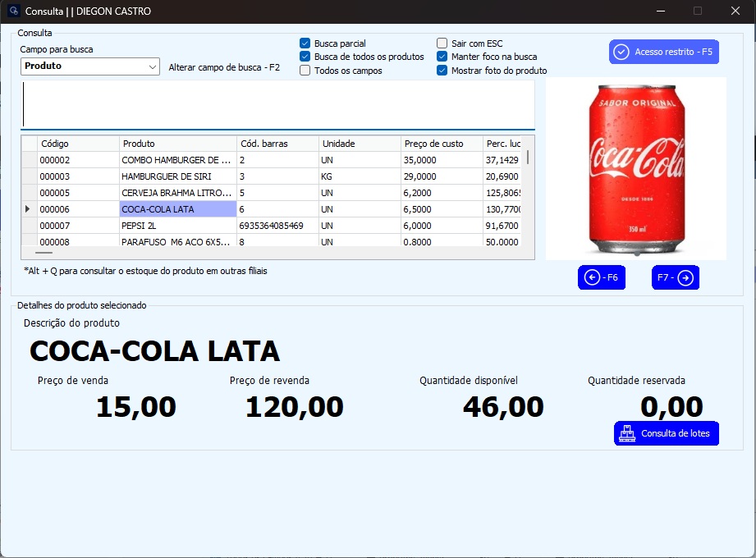This screenshot has height=558, width=756.
Task: Disable the Busca parcial checkbox
Action: coord(305,43)
